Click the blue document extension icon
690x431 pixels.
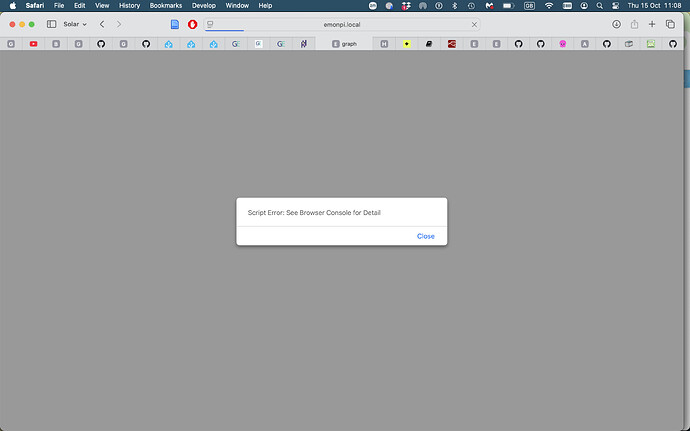click(175, 24)
